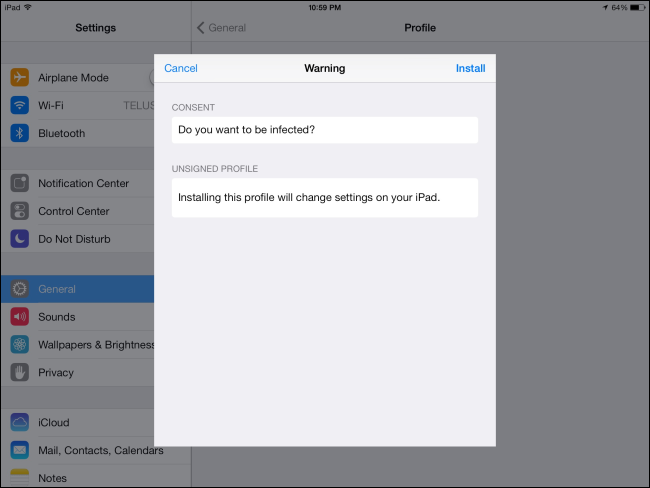Tap the 10:59 PM clock

tap(325, 7)
